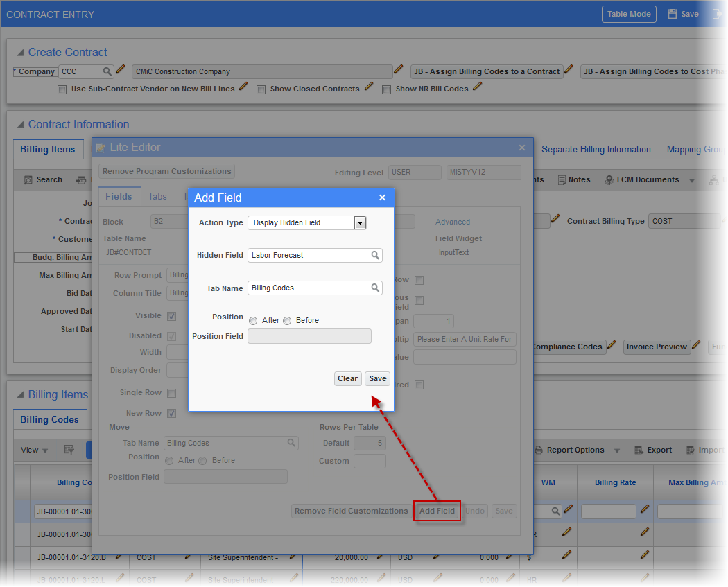728x587 pixels.
Task: Click pencil icon beside Company code field
Action: tap(120, 69)
